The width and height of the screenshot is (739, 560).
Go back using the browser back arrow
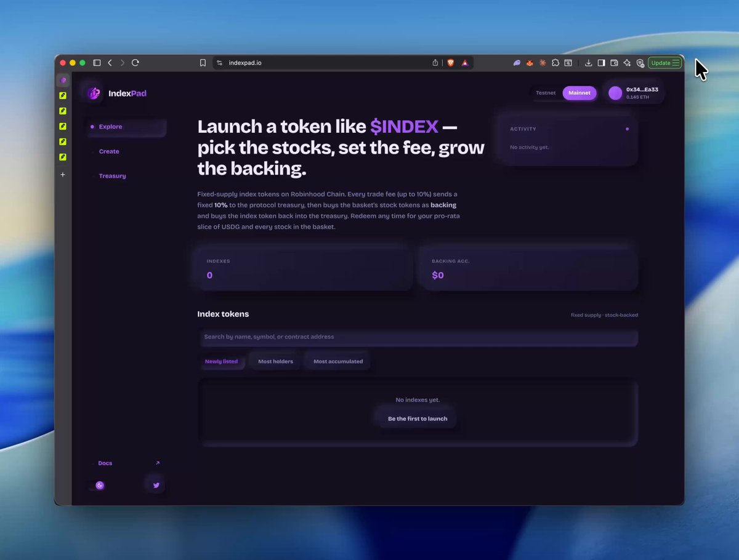pos(110,63)
